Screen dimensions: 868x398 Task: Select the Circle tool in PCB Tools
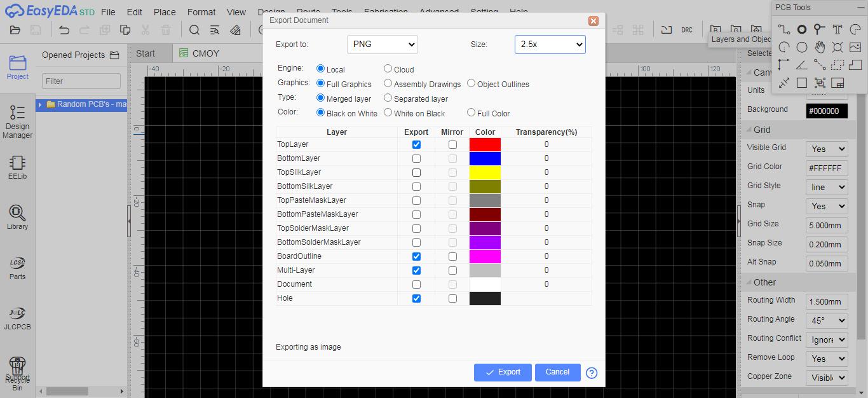click(x=802, y=47)
